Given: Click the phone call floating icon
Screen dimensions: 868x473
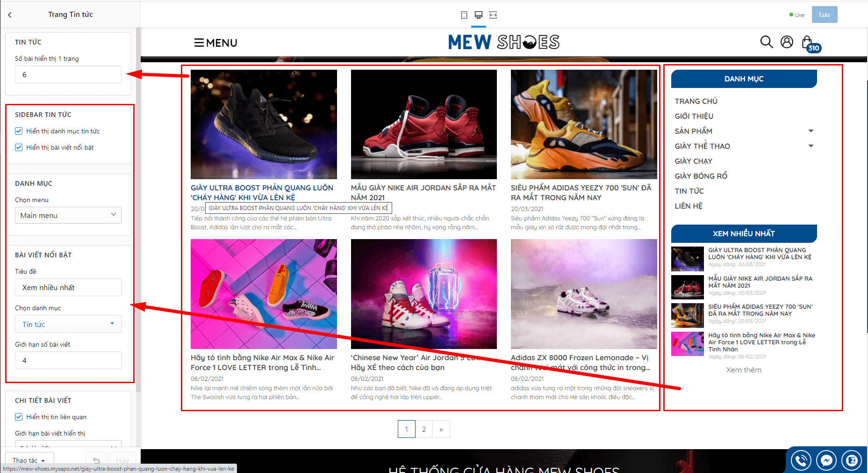Looking at the screenshot, I should [x=801, y=461].
